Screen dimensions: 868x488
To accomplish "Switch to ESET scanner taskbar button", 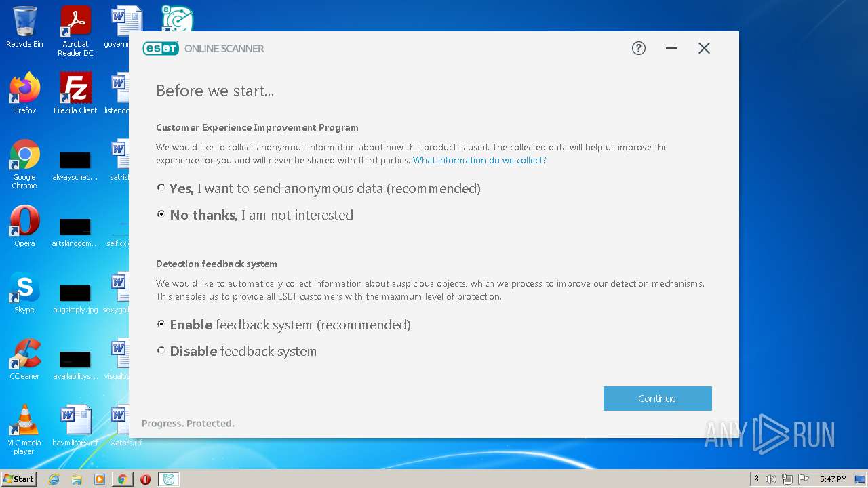I will [169, 479].
